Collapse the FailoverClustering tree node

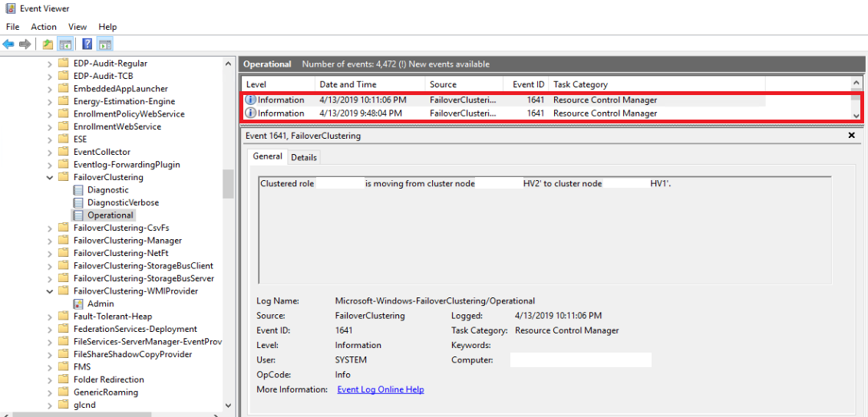[x=50, y=178]
